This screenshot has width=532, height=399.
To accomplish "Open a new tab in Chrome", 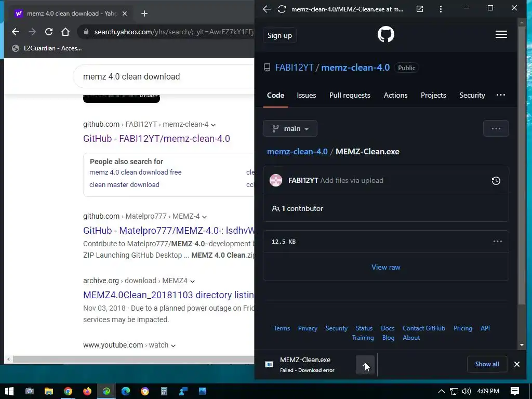I will 144,14.
